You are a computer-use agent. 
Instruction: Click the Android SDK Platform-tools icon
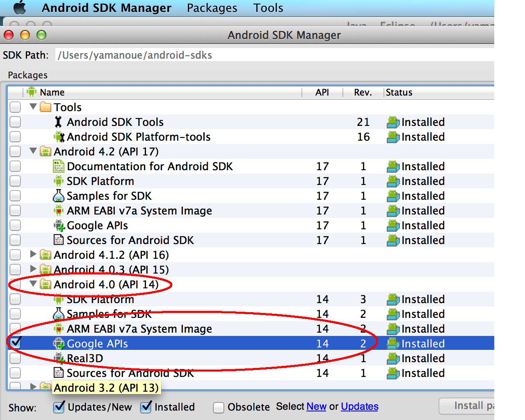coord(59,137)
